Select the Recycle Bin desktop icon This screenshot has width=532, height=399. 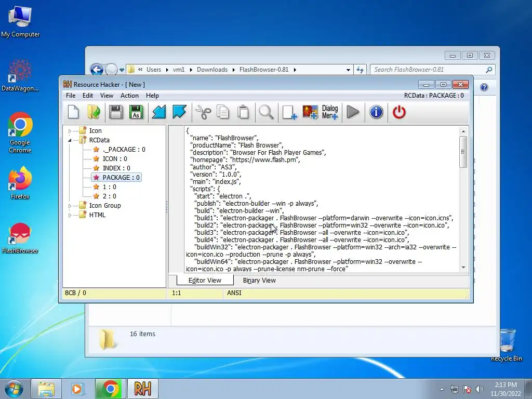506,345
